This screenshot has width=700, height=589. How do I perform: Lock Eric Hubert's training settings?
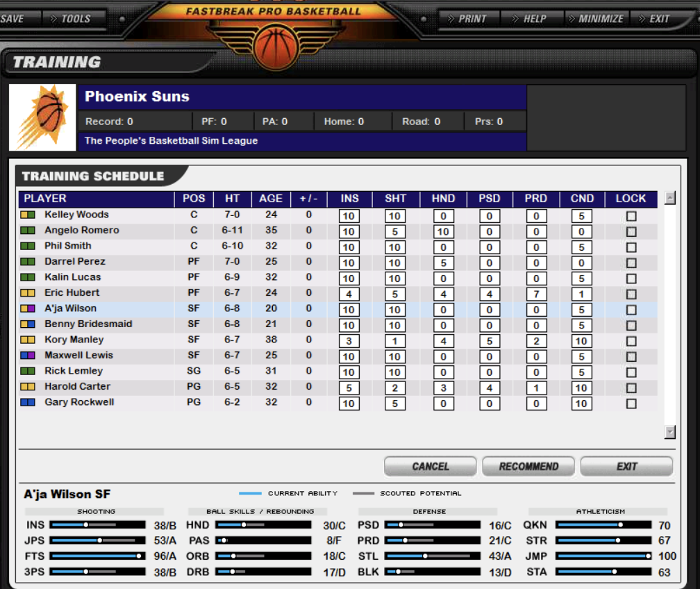pos(631,294)
